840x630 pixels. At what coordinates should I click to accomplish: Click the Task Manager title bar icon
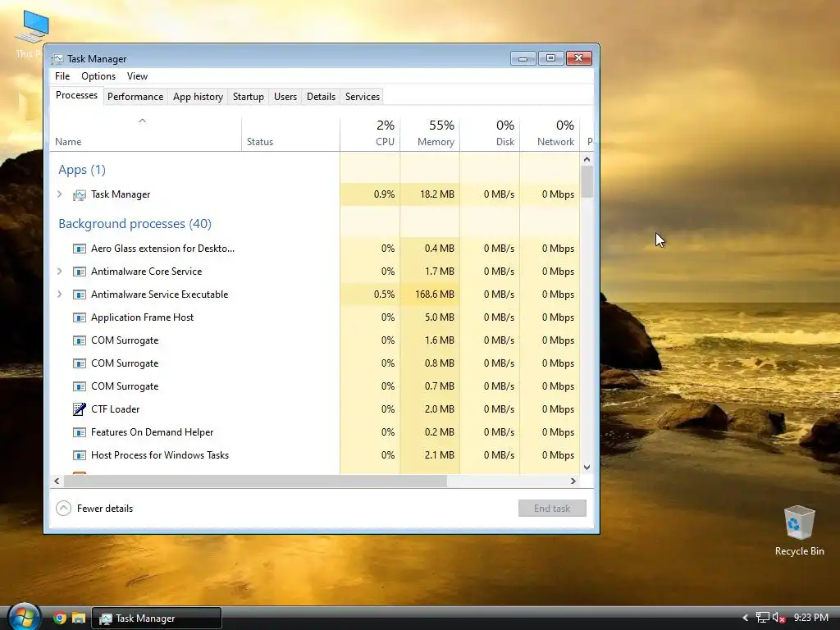coord(57,59)
